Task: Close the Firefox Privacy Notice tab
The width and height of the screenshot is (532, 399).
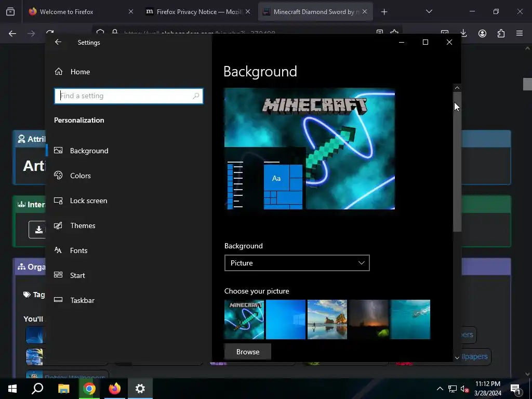Action: [x=248, y=11]
